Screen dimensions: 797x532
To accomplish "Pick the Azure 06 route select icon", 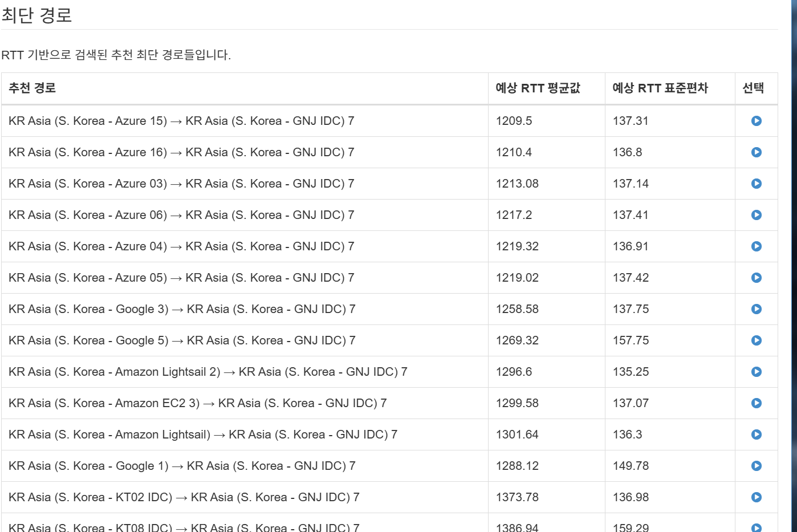I will pyautogui.click(x=756, y=215).
